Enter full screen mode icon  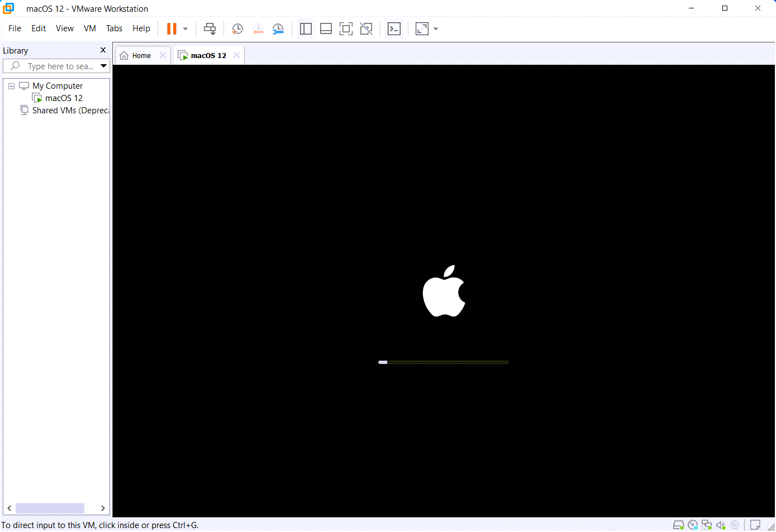pos(346,29)
